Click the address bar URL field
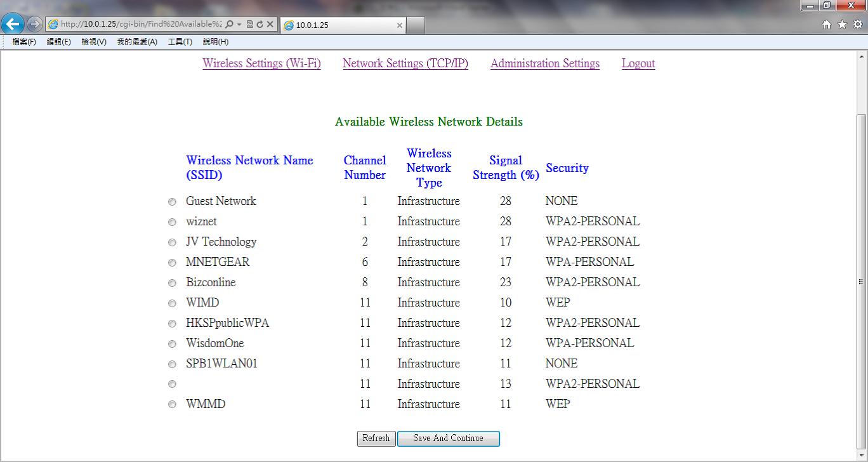This screenshot has width=868, height=462. click(x=141, y=24)
